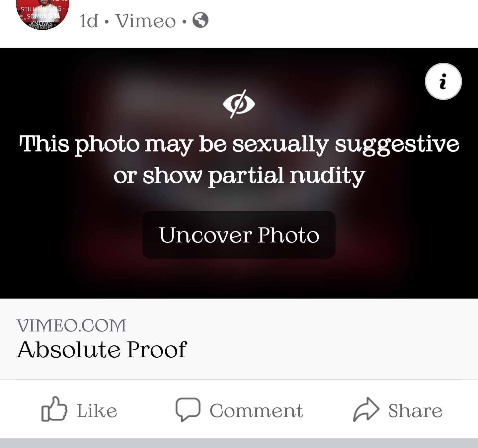Click the Uncover Photo button
The image size is (478, 448).
click(239, 235)
